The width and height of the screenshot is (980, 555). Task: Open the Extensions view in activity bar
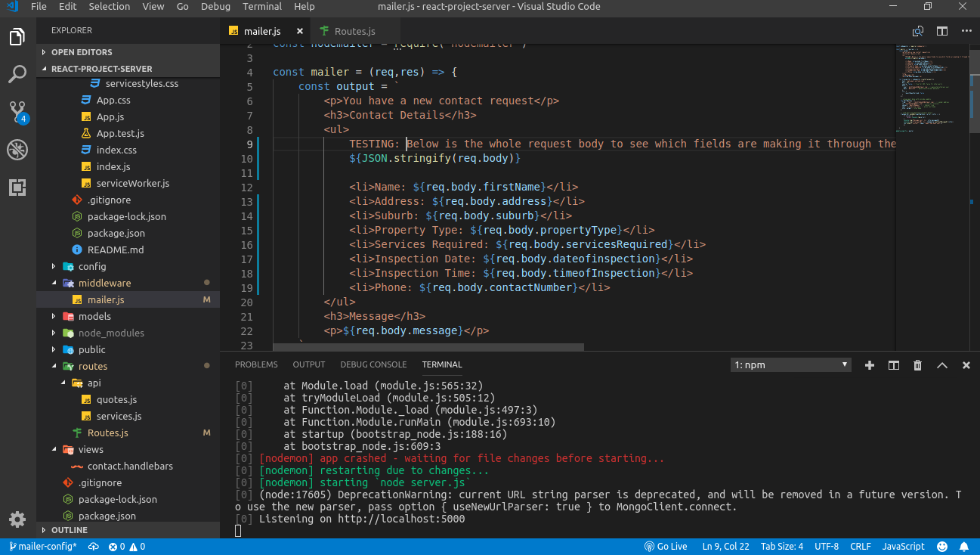[17, 188]
